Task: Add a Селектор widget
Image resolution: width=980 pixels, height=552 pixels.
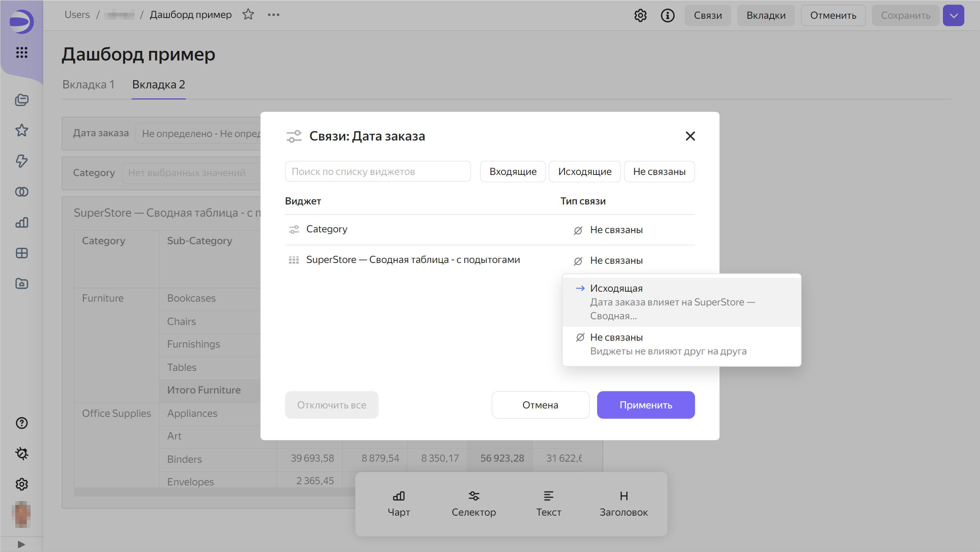Action: pos(474,503)
